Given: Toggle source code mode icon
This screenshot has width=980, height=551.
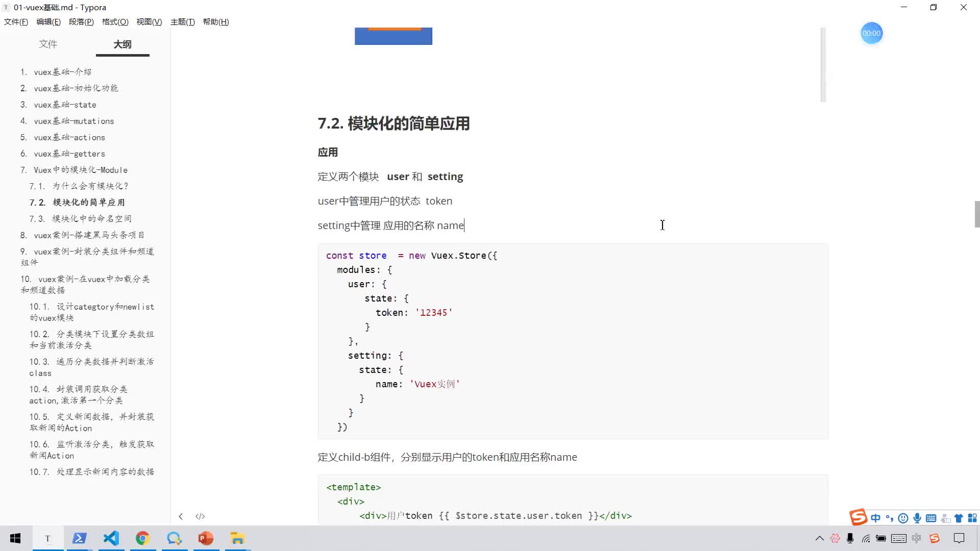Looking at the screenshot, I should point(200,516).
